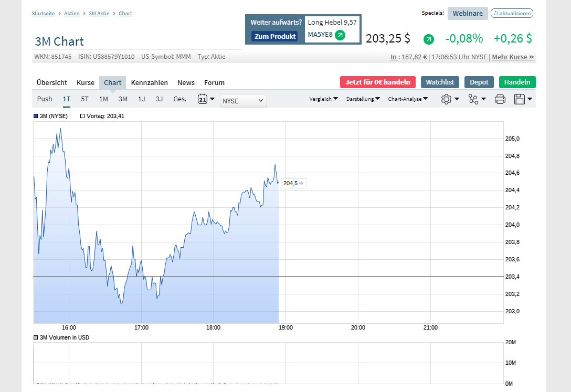
Task: Click green trend arrow beside 203,25 $
Action: tap(429, 39)
